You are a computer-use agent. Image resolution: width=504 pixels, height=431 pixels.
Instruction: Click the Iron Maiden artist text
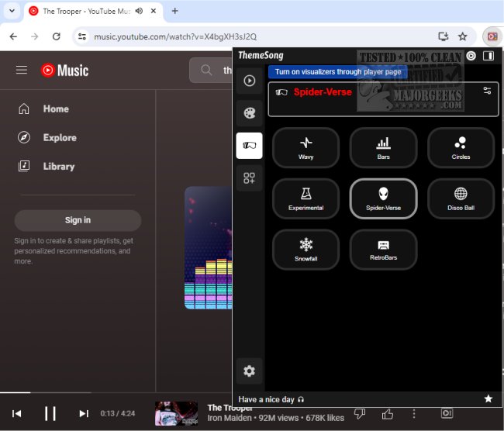tap(230, 418)
